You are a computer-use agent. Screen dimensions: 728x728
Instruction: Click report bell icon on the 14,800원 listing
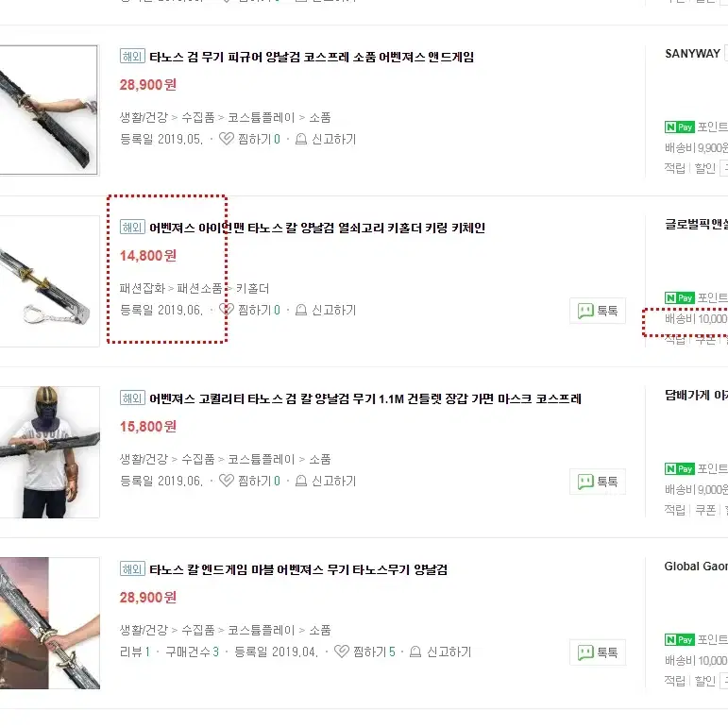coord(301,310)
